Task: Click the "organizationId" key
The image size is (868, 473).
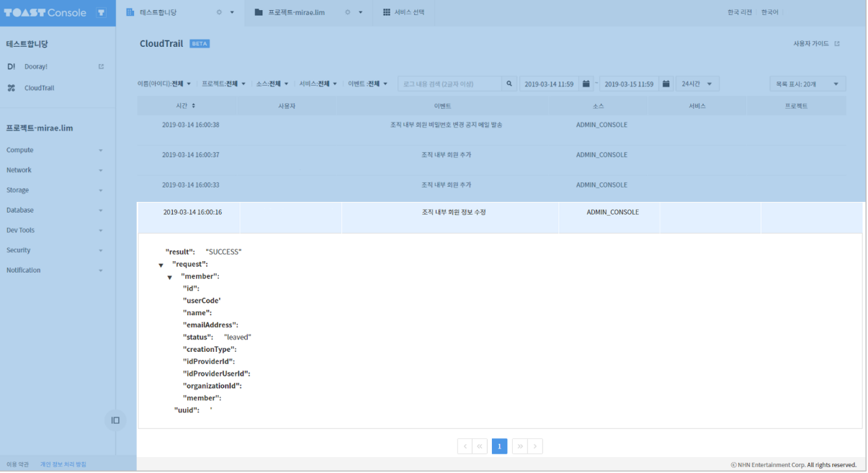Action: 212,386
